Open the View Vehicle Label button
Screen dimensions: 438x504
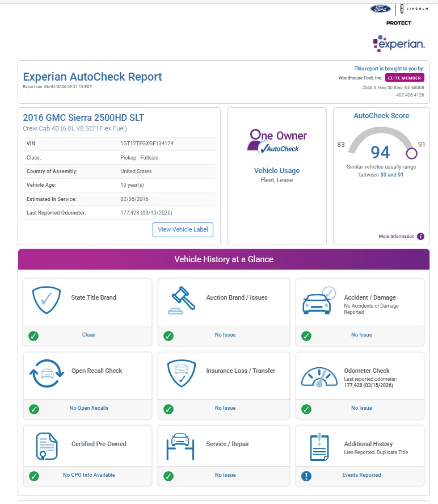click(x=183, y=229)
